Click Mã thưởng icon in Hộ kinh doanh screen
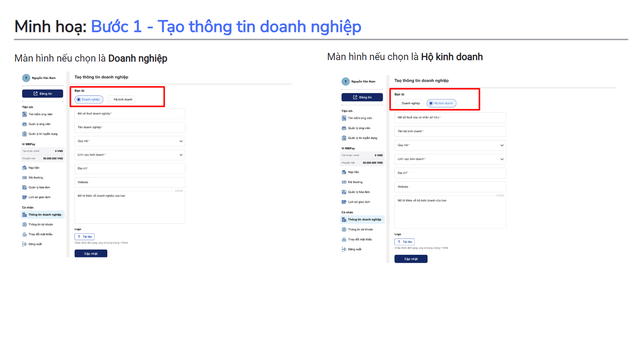This screenshot has width=644, height=352. point(344,182)
